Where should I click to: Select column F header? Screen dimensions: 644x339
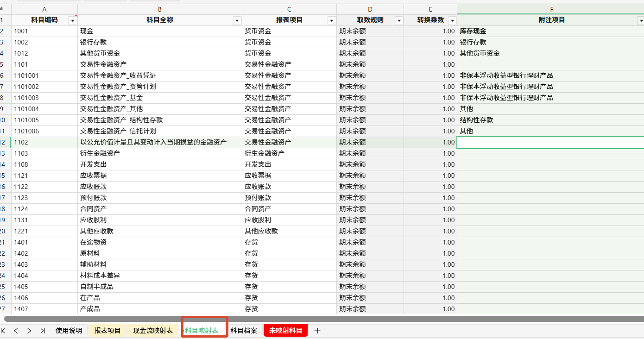551,9
